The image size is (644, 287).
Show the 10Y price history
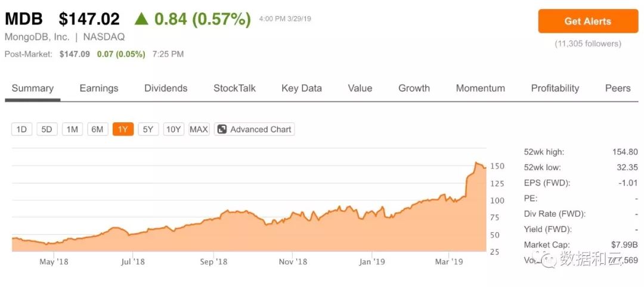[x=174, y=129]
